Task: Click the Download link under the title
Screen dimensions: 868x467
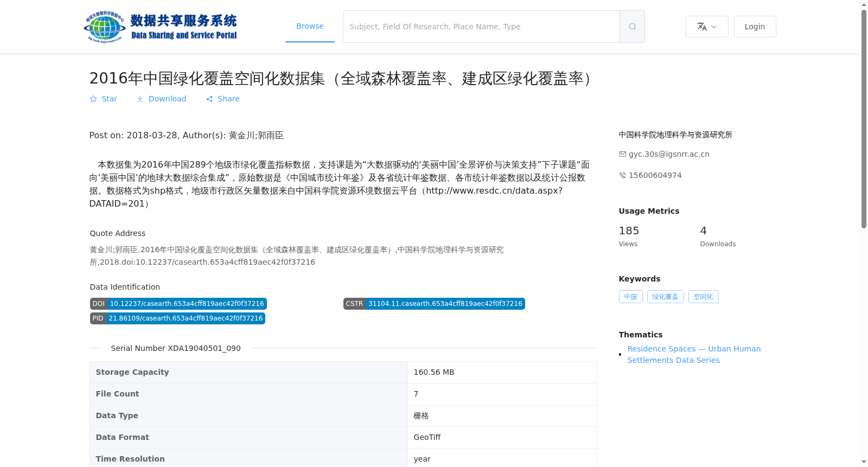Action: click(x=161, y=99)
